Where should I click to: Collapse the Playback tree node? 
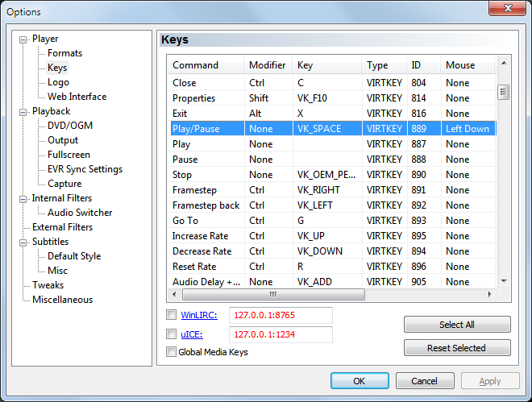click(23, 112)
